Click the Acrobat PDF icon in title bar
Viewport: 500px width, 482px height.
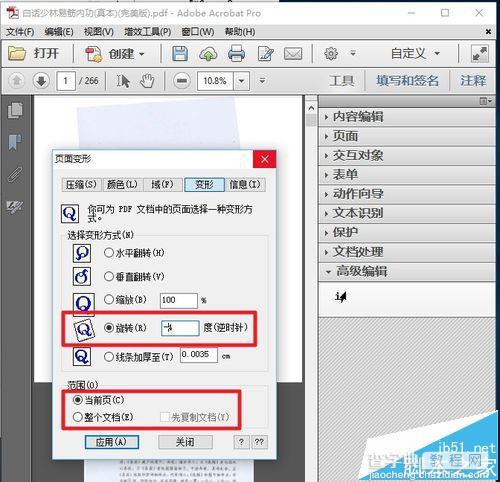(13, 13)
